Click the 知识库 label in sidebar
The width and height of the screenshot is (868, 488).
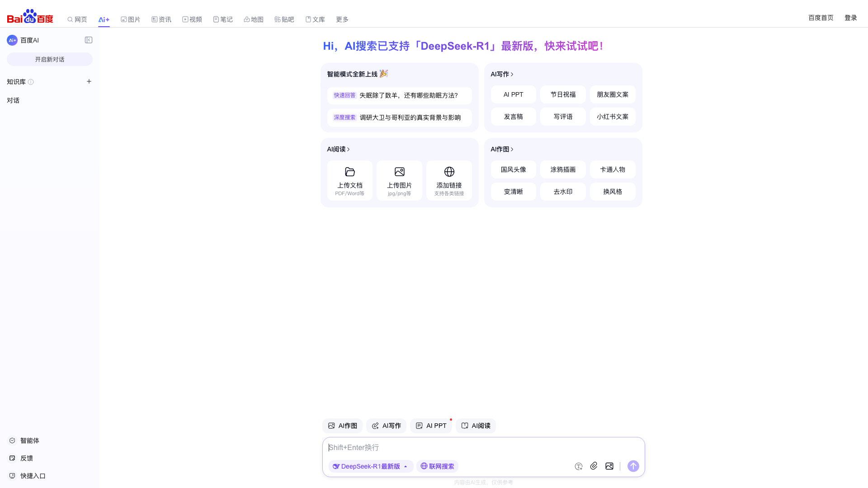click(16, 82)
